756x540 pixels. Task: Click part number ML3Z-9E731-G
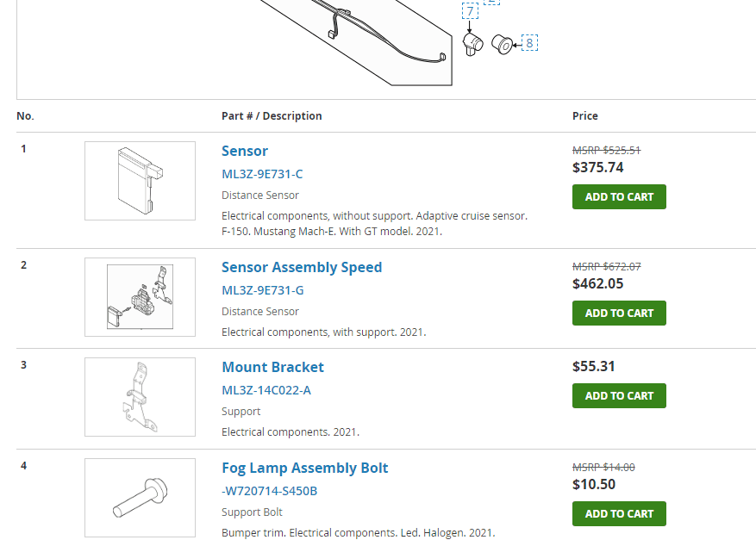263,290
